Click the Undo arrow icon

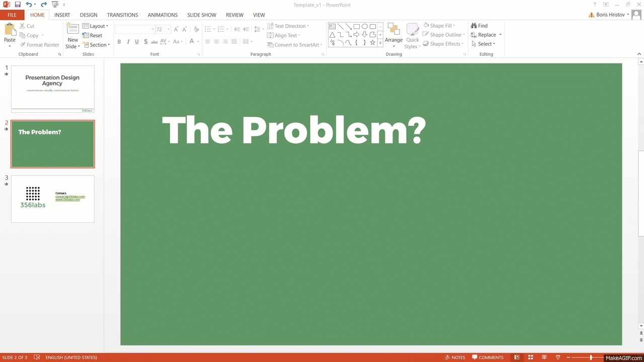29,5
